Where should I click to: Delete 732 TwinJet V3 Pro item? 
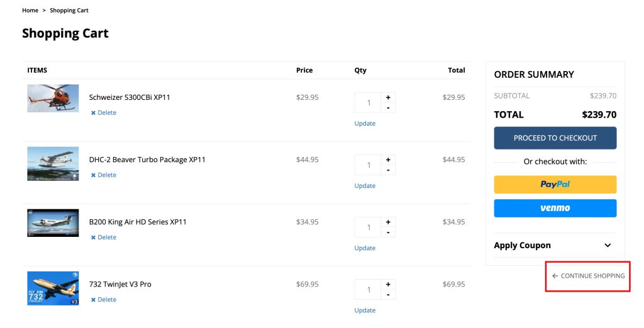click(104, 300)
